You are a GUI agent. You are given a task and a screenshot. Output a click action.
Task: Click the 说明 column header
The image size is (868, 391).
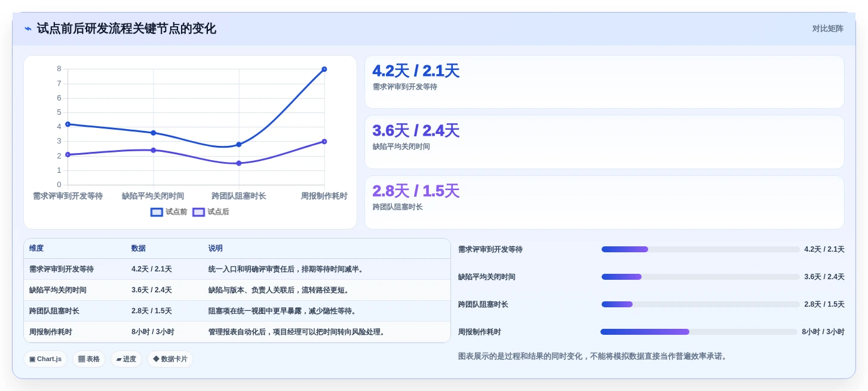pos(216,249)
